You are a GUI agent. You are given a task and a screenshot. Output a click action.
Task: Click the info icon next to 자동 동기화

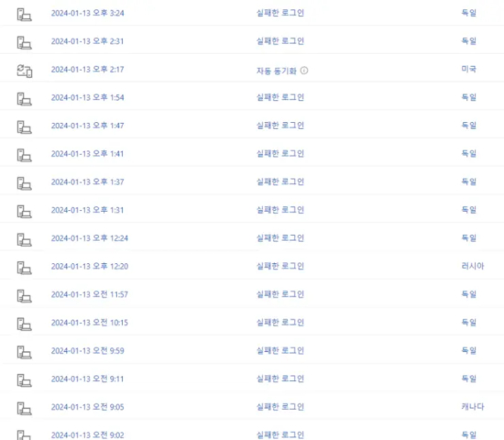(x=304, y=71)
